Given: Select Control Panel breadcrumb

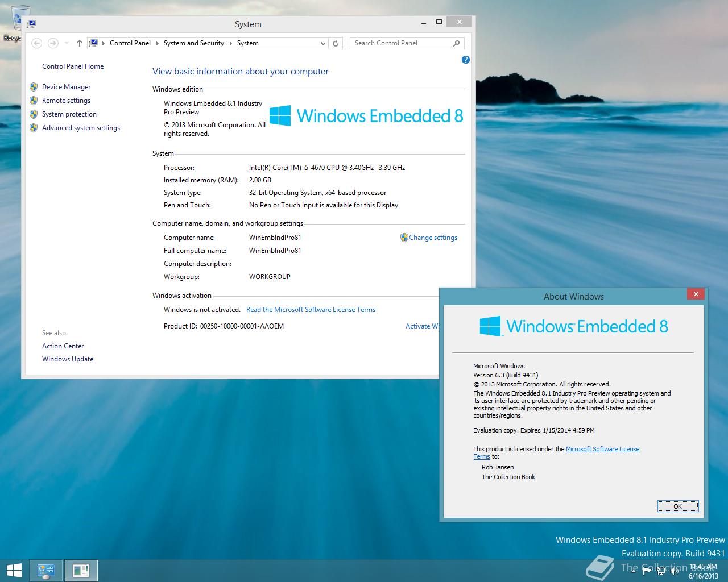Looking at the screenshot, I should point(130,43).
